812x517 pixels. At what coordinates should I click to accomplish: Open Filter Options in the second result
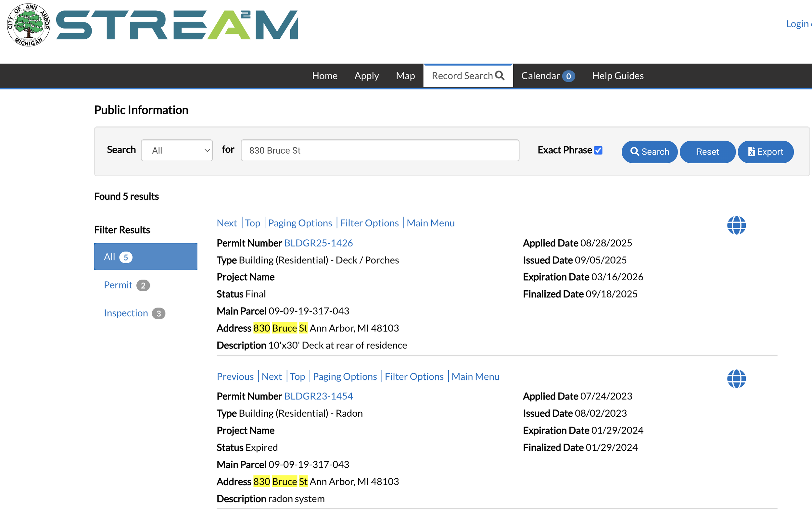click(x=414, y=376)
